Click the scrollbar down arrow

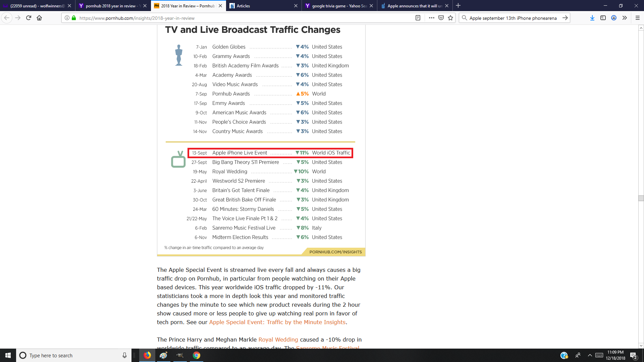tap(641, 346)
